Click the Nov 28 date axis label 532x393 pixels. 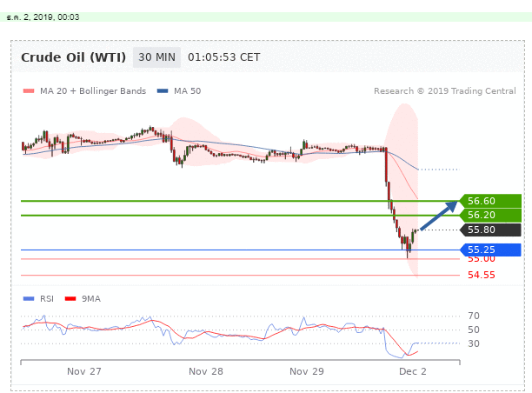click(x=206, y=371)
